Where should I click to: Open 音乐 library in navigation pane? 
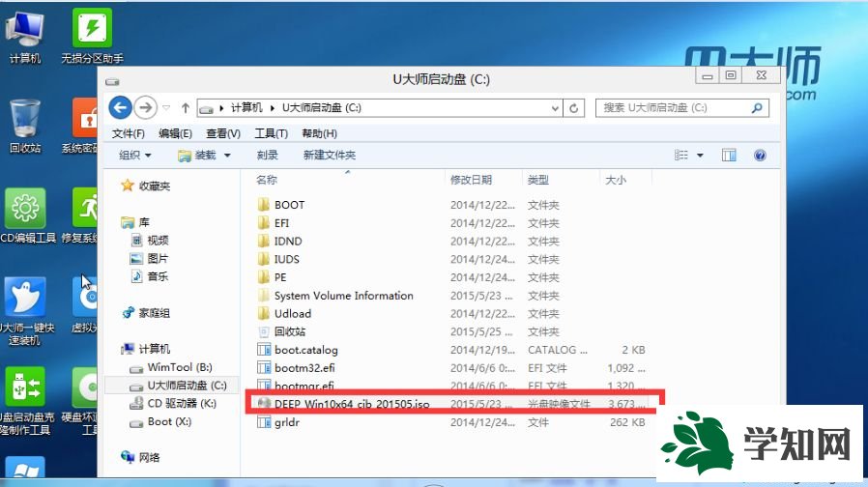(150, 276)
